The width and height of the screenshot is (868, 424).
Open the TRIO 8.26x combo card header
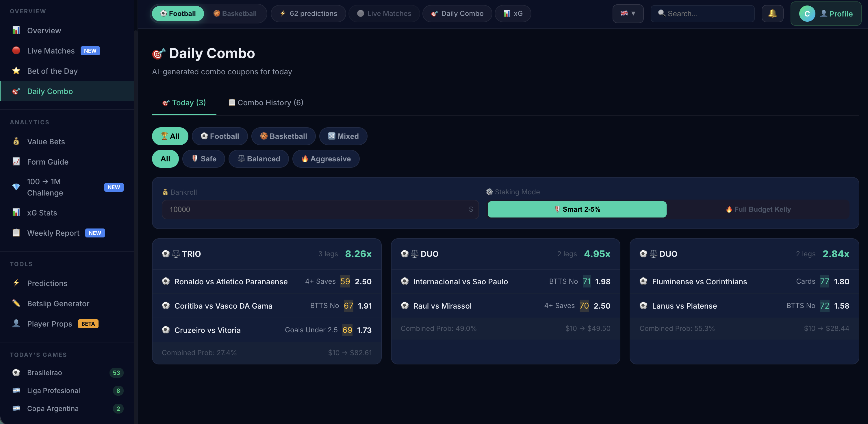(266, 254)
